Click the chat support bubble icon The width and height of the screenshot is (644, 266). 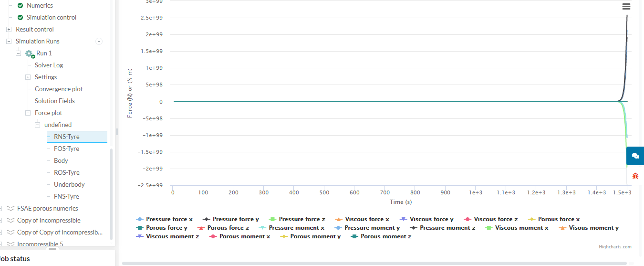[x=635, y=156]
